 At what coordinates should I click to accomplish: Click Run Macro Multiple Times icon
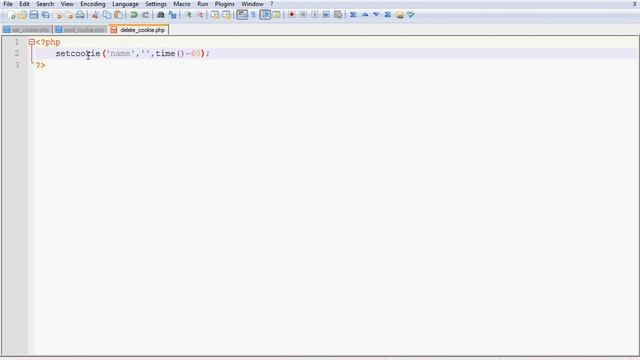(326, 15)
